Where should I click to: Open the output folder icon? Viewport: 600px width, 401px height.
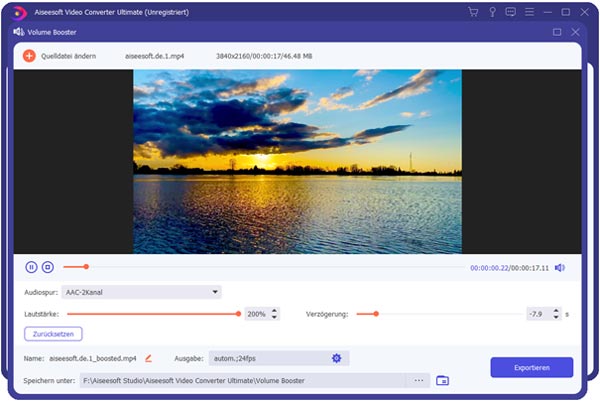click(x=442, y=381)
